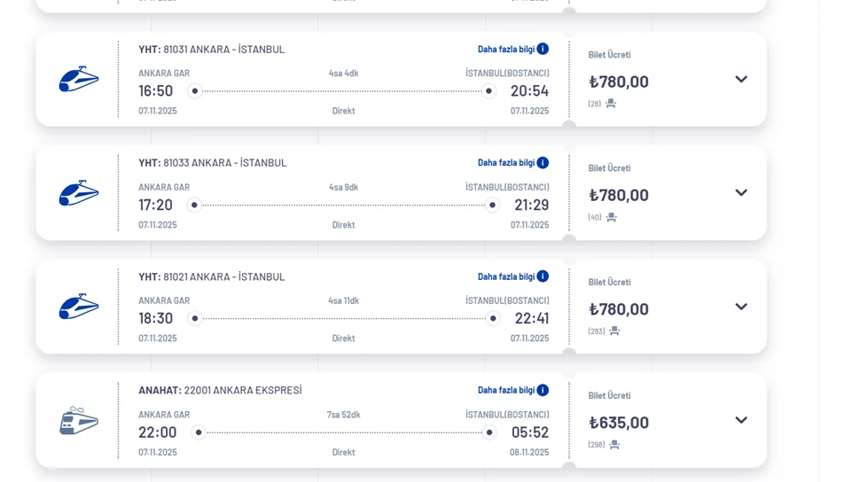Click the info icon on train 81031

click(543, 49)
